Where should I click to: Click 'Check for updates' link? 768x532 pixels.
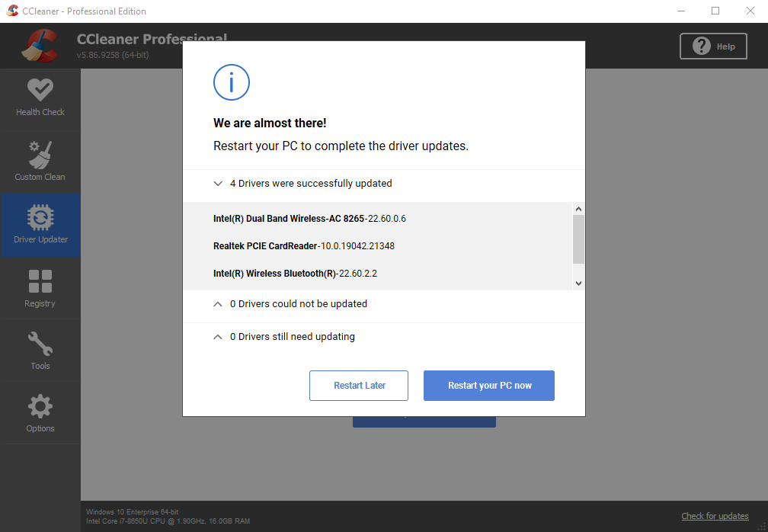[x=715, y=516]
